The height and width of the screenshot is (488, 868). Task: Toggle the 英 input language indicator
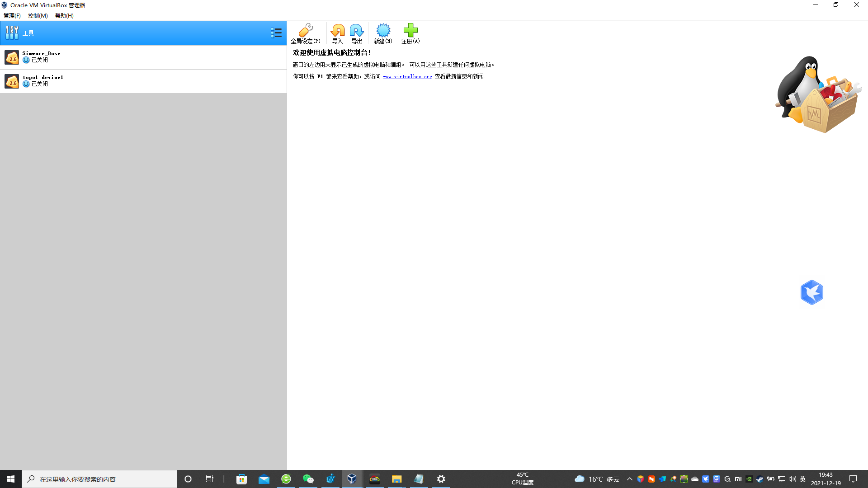pos(803,479)
